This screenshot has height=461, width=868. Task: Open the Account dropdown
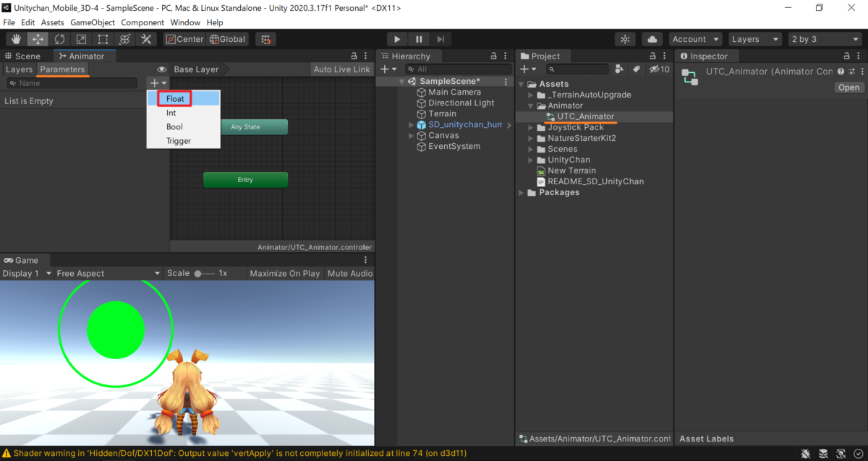pos(695,39)
